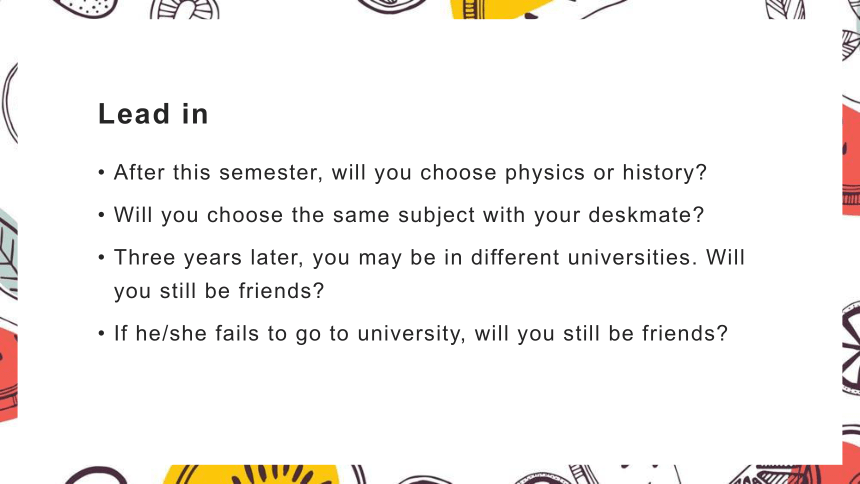Image resolution: width=860 pixels, height=484 pixels.
Task: Click the bullet before "If he/she fails"
Action: [x=101, y=333]
